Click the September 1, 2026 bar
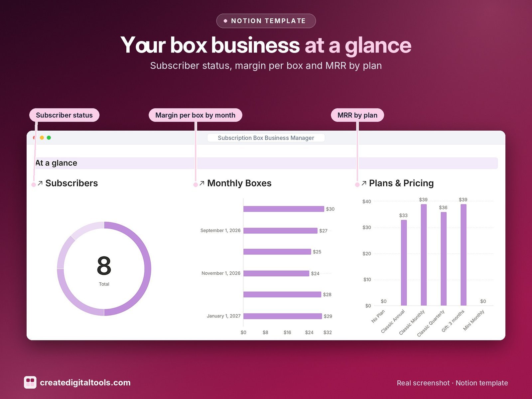 pyautogui.click(x=280, y=230)
